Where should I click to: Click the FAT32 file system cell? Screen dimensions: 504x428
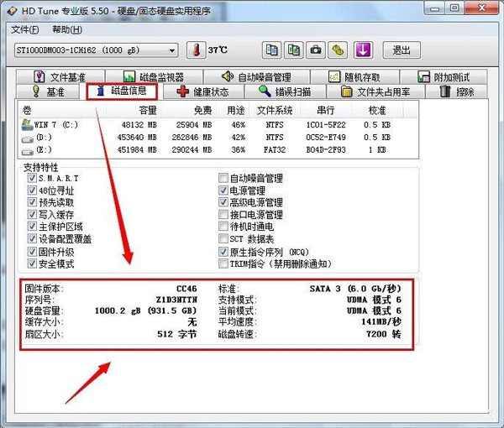point(275,150)
